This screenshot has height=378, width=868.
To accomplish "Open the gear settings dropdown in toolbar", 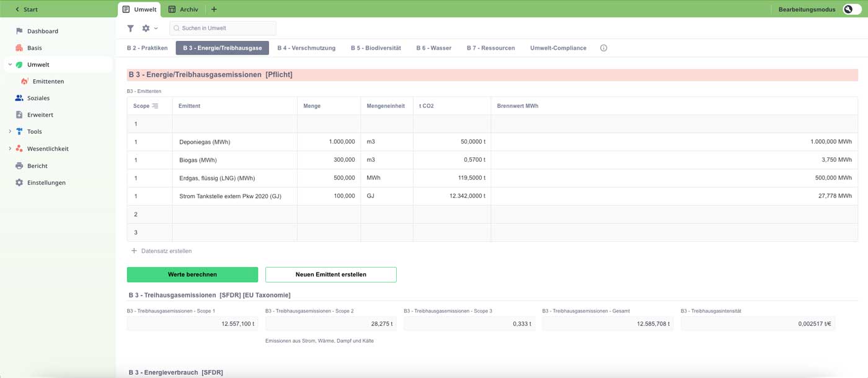I will click(x=149, y=29).
